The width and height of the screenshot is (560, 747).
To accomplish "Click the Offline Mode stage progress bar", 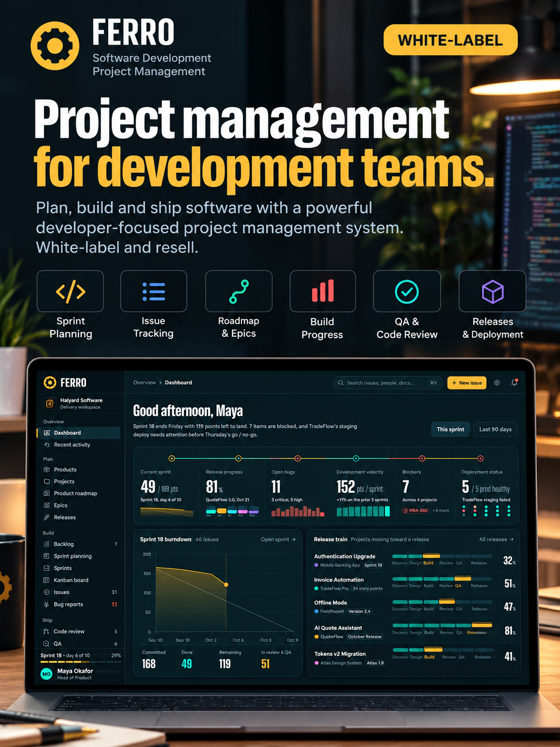I will 443,602.
